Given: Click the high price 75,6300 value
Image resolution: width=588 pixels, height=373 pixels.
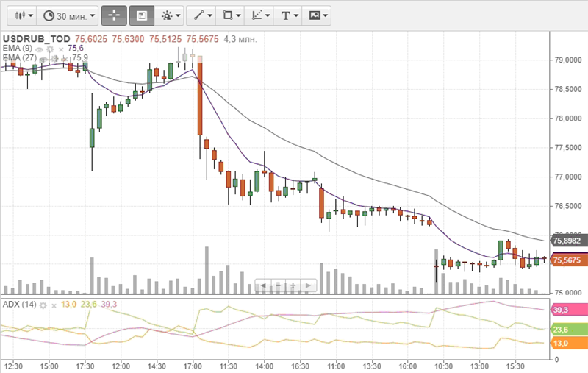Looking at the screenshot, I should (128, 39).
